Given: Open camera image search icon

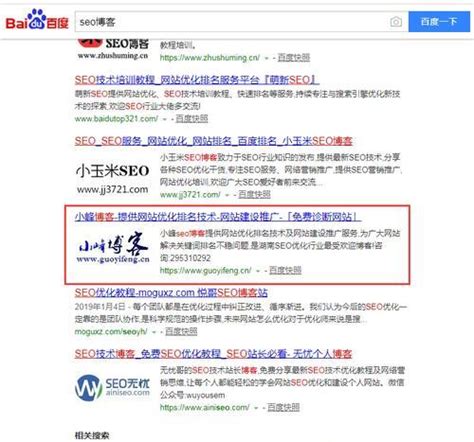Looking at the screenshot, I should pyautogui.click(x=396, y=22).
